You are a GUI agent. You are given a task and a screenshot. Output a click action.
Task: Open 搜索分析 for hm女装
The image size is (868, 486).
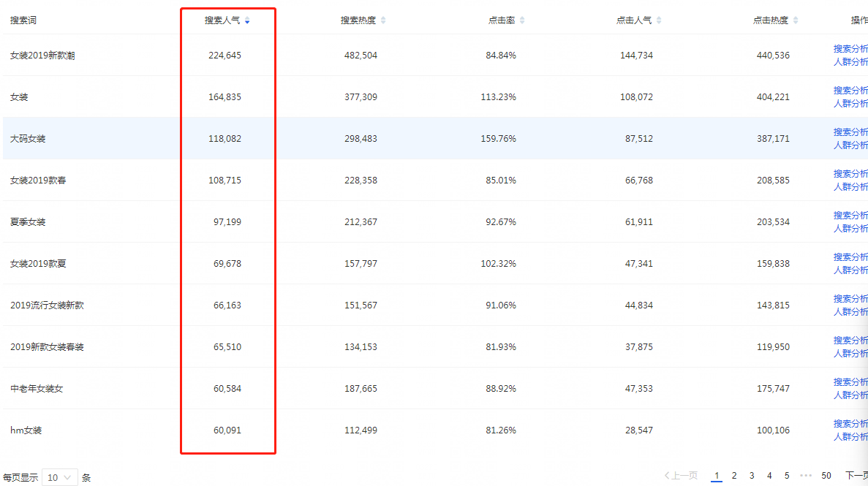click(850, 423)
